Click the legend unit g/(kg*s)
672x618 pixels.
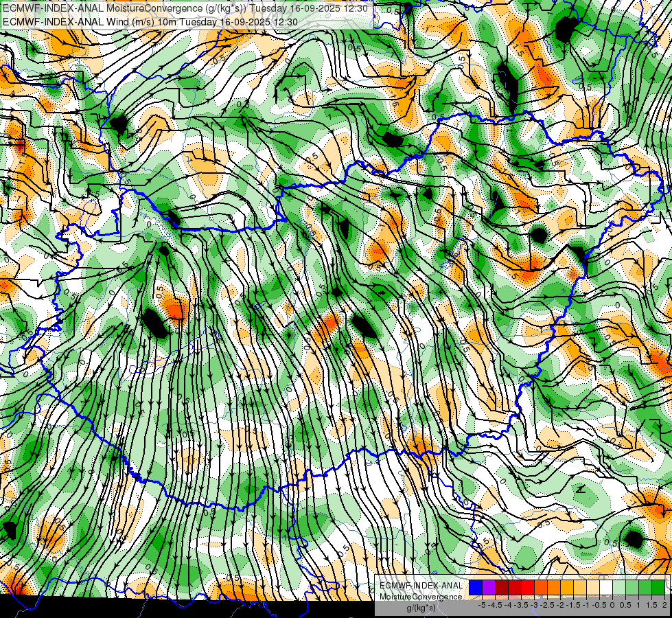point(421,608)
